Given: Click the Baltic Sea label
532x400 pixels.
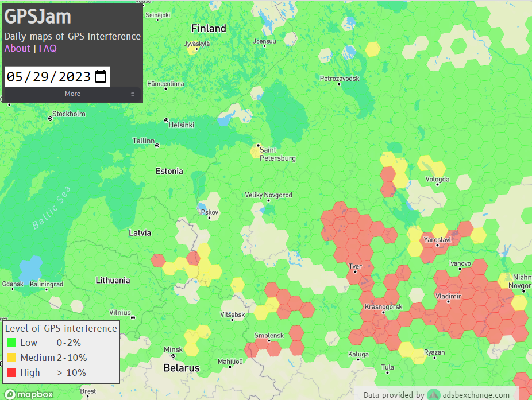Looking at the screenshot, I should click(x=51, y=207).
